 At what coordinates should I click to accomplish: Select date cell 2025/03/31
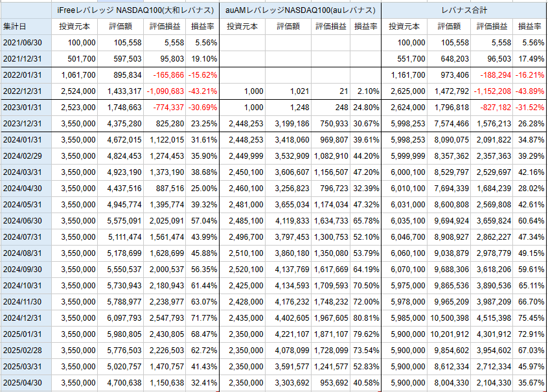(x=26, y=367)
